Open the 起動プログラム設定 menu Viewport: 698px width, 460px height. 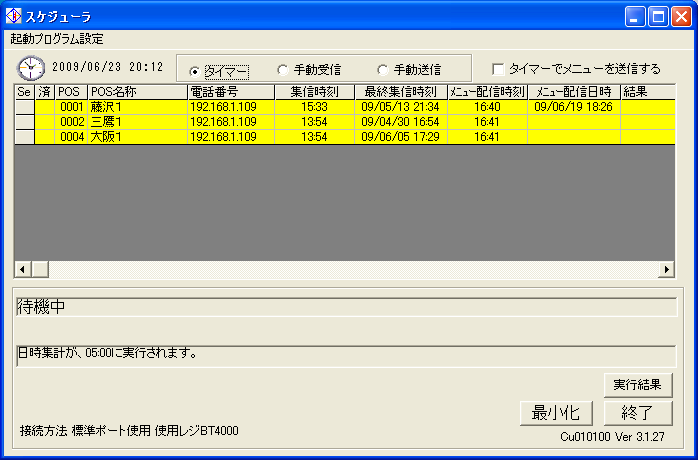[x=57, y=39]
